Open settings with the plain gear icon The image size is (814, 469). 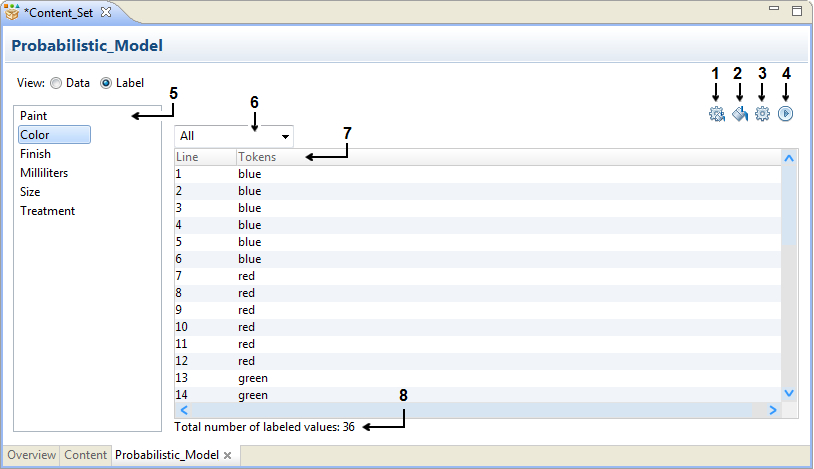click(763, 114)
